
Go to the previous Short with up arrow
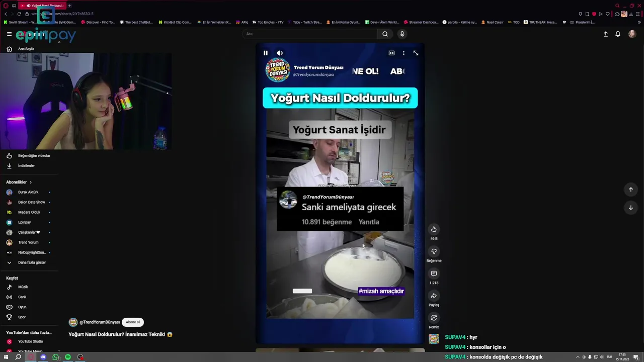[x=630, y=190]
